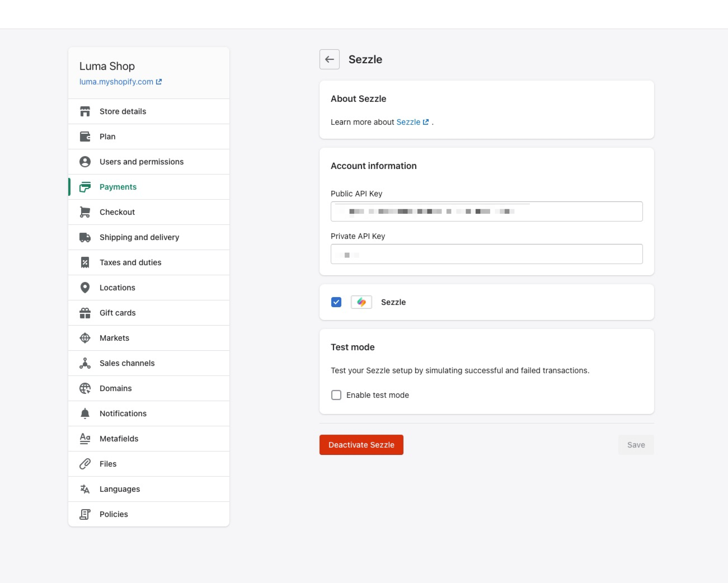Click the Locations pin icon
728x583 pixels.
[x=85, y=288]
